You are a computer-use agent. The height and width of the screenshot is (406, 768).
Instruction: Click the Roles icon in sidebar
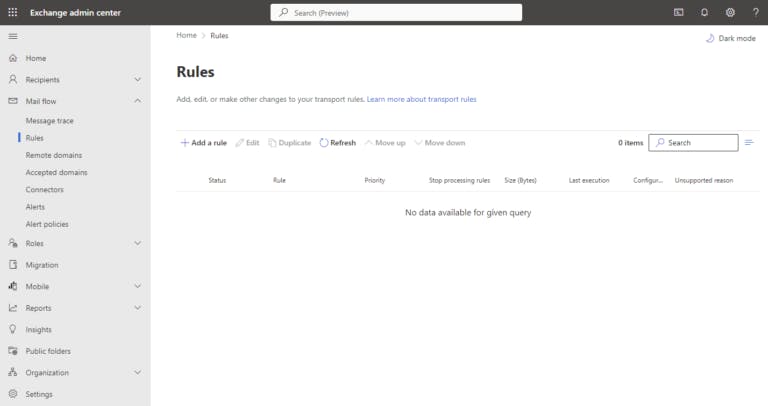click(13, 243)
